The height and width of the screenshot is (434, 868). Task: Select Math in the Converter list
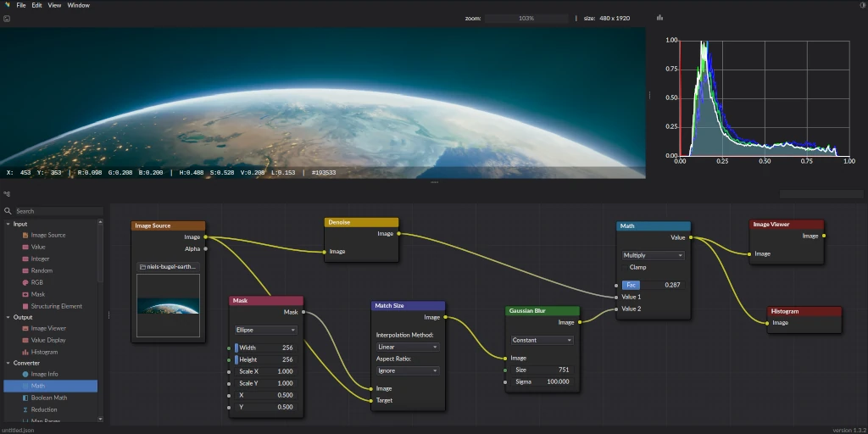click(x=50, y=386)
